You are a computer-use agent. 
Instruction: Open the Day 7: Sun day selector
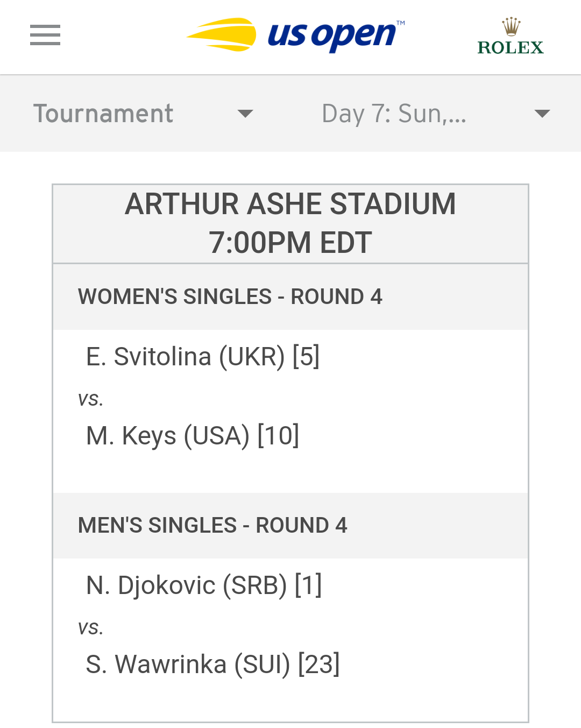point(436,114)
